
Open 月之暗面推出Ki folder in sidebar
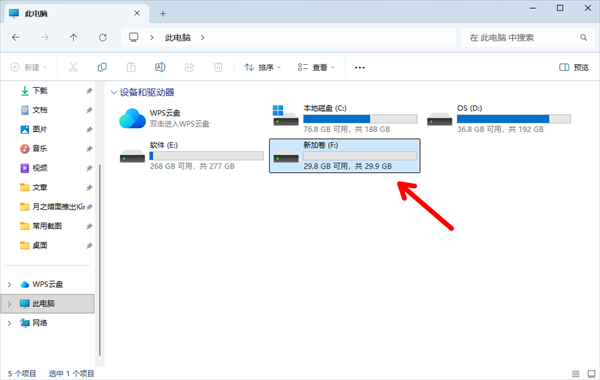tap(52, 207)
